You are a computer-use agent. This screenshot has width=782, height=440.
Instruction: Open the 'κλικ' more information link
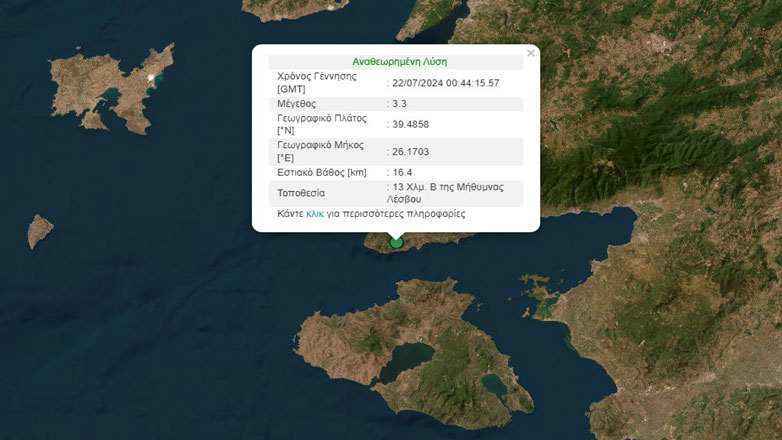315,214
